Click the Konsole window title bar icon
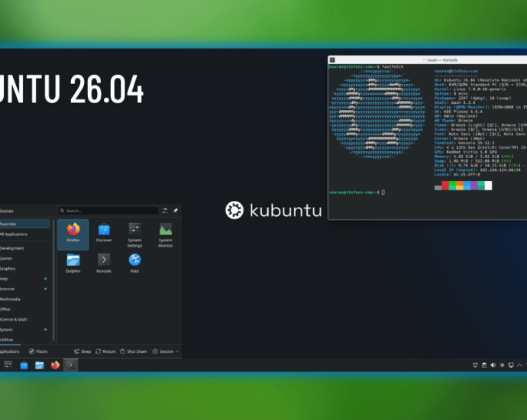 tap(332, 60)
